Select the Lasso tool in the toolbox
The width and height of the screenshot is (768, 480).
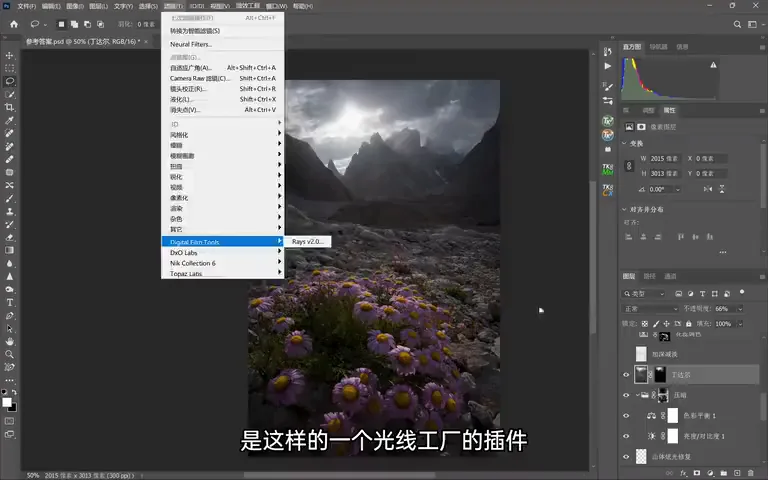[9, 81]
